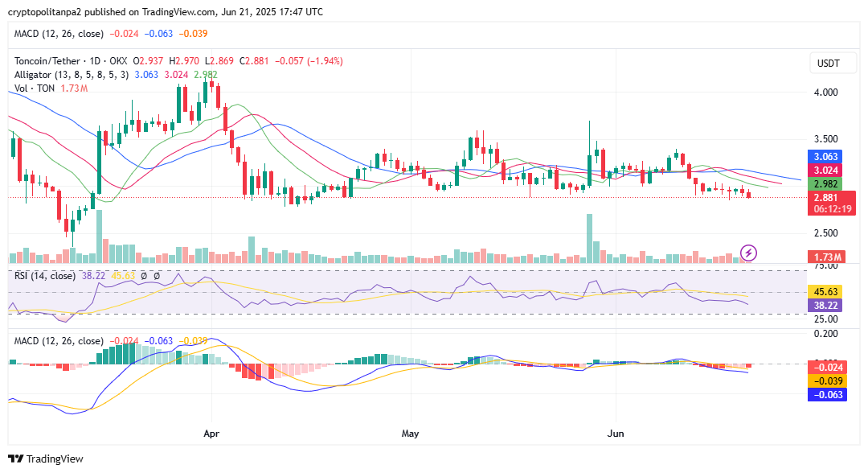Click the blue 3.063 value in Alligator legend

tap(146, 75)
